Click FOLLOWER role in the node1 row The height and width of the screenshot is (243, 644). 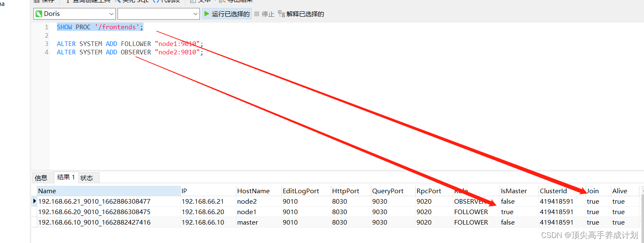pyautogui.click(x=476, y=212)
